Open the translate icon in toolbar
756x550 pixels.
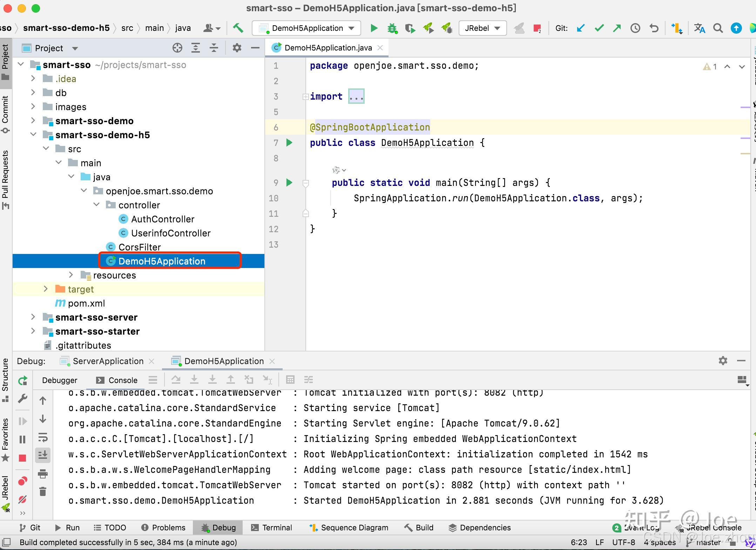700,28
